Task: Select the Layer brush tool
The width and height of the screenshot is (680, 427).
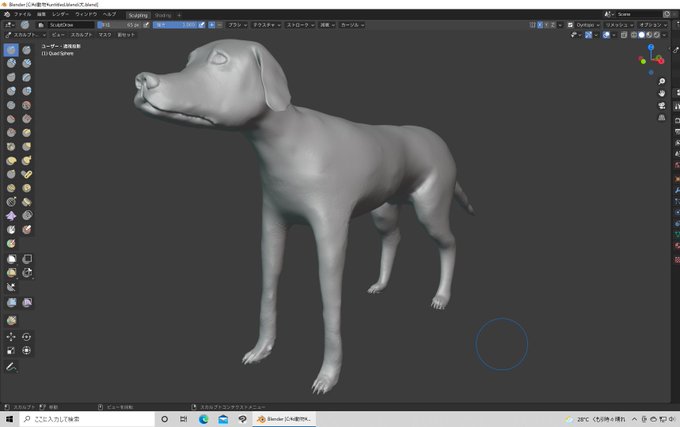Action: (26, 78)
